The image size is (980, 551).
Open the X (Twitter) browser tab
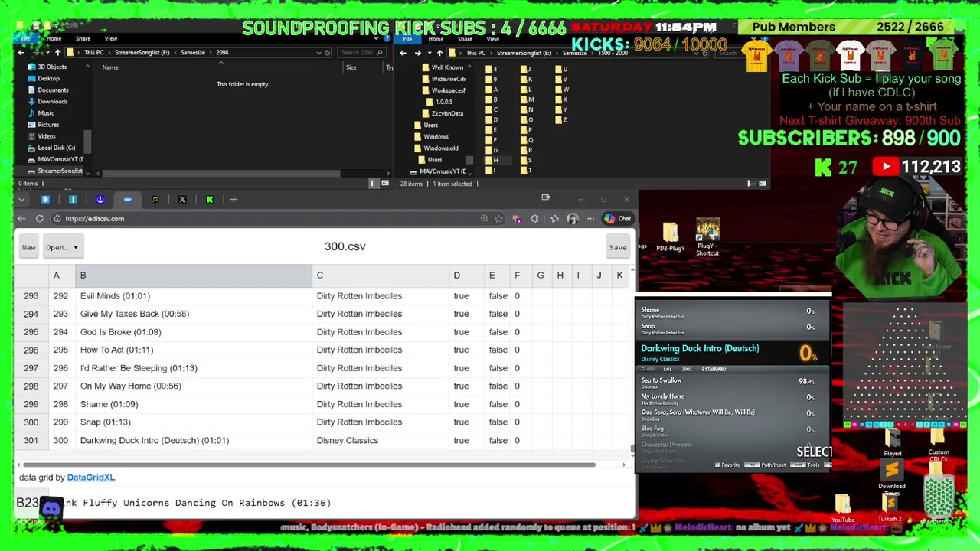(182, 200)
